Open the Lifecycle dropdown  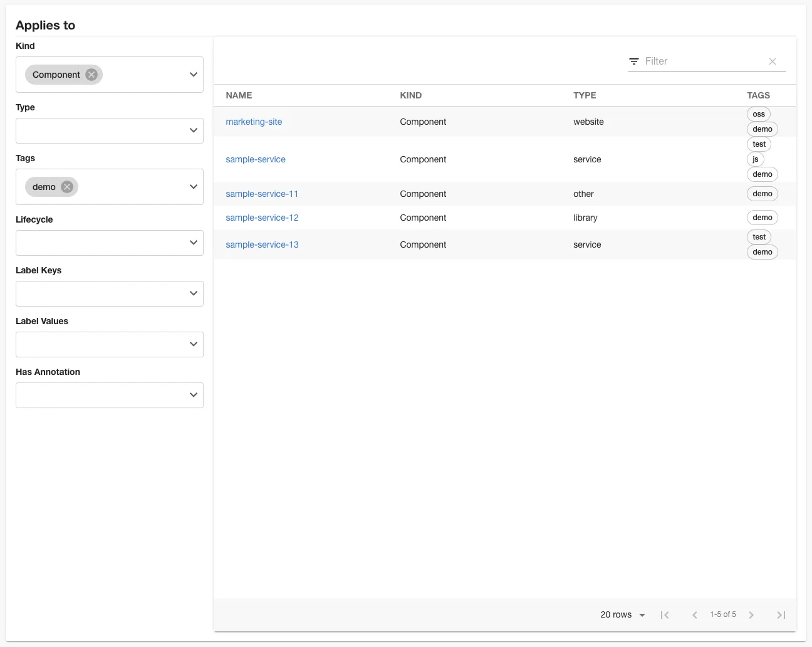(x=193, y=243)
